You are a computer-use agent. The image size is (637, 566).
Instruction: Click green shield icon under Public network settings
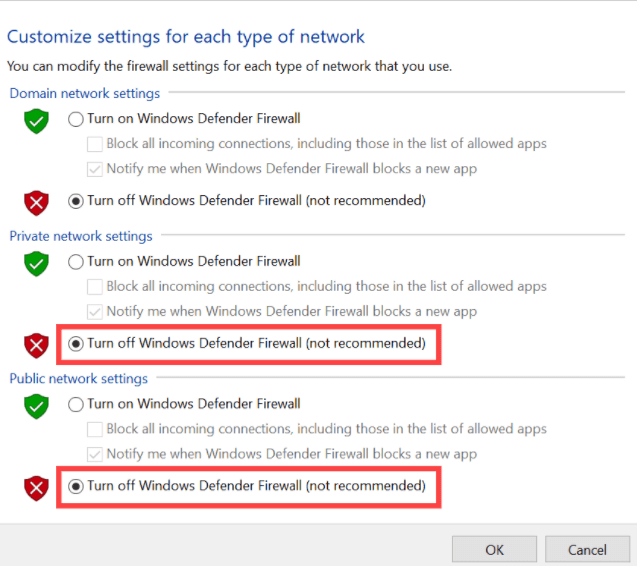37,407
